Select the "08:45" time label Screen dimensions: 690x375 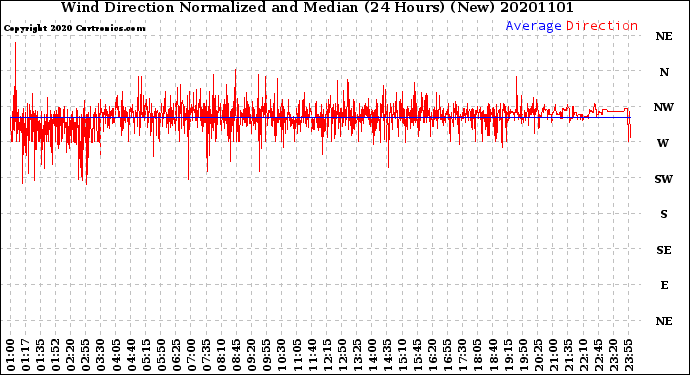pyautogui.click(x=236, y=355)
